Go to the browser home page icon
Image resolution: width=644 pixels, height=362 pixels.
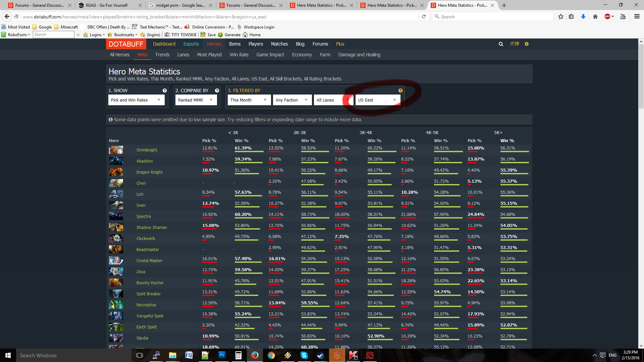(x=595, y=16)
